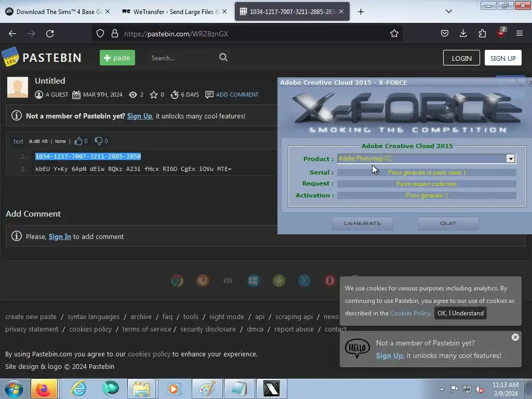
Task: Click the Request code field
Action: coord(427,184)
